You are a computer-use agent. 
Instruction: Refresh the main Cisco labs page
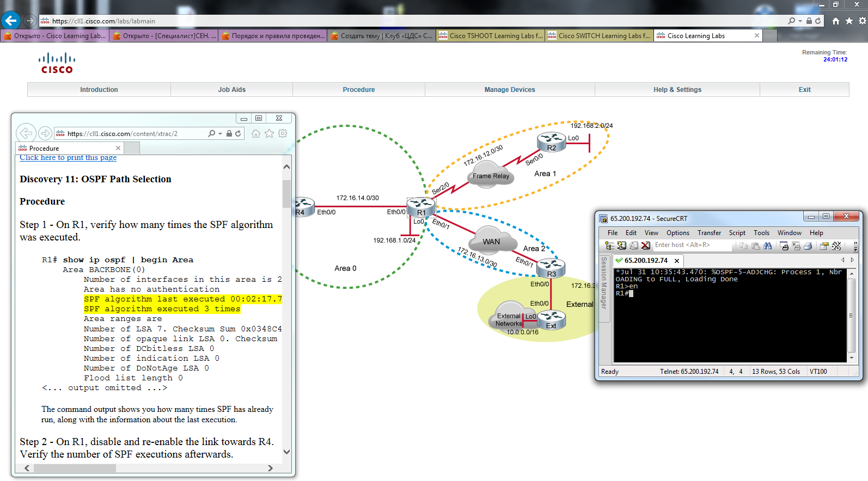coord(818,21)
